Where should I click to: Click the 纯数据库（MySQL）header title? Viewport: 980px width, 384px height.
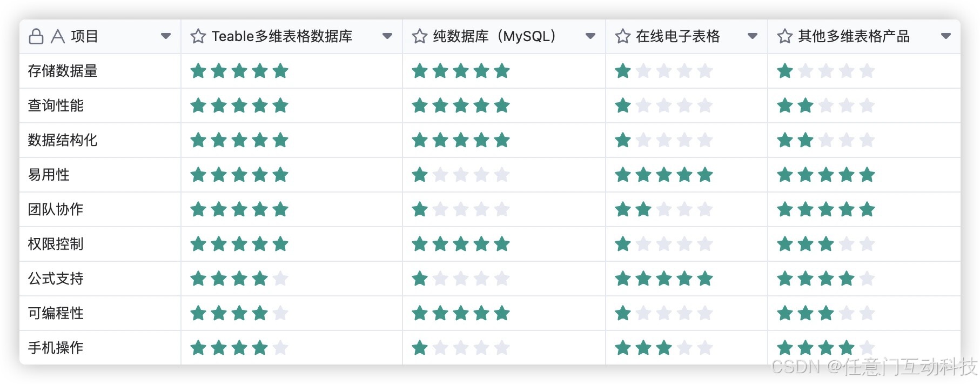click(495, 36)
